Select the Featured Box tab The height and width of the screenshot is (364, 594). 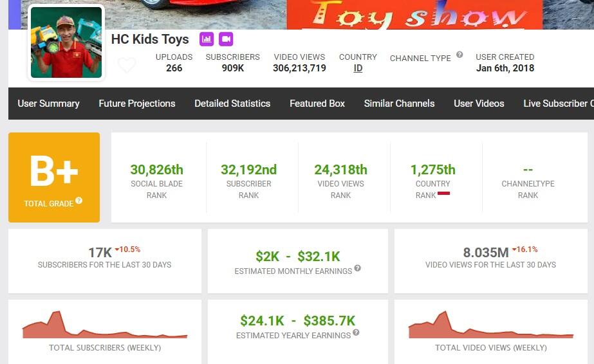tap(317, 104)
